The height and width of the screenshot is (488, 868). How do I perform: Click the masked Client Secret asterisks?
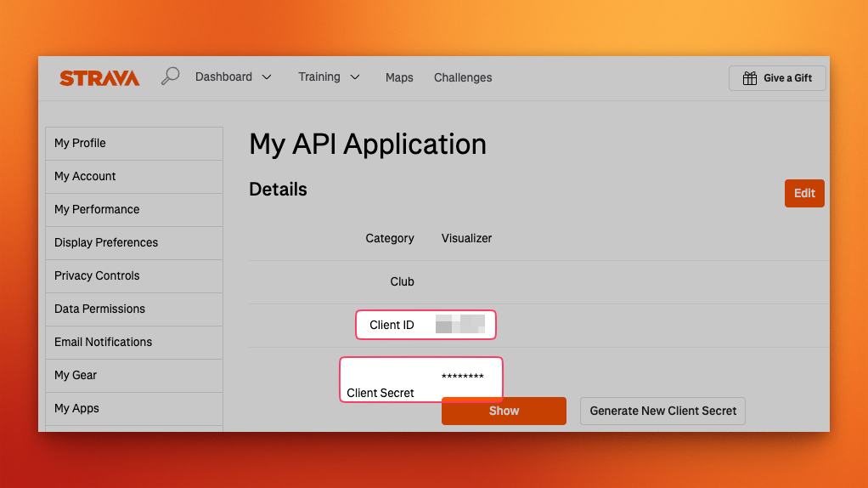coord(462,377)
